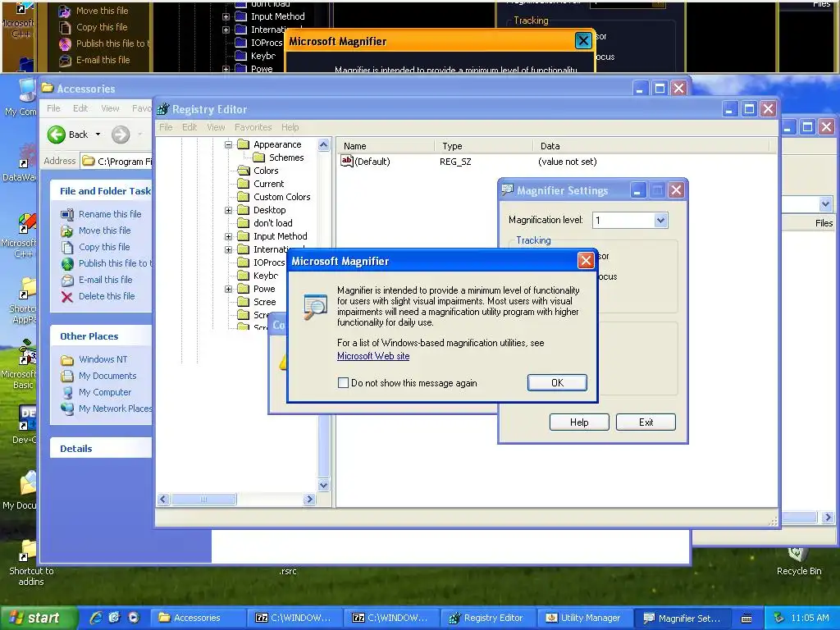Viewport: 840px width, 630px height.
Task: Select Shortcut to addins desktop icon
Action: pyautogui.click(x=27, y=563)
